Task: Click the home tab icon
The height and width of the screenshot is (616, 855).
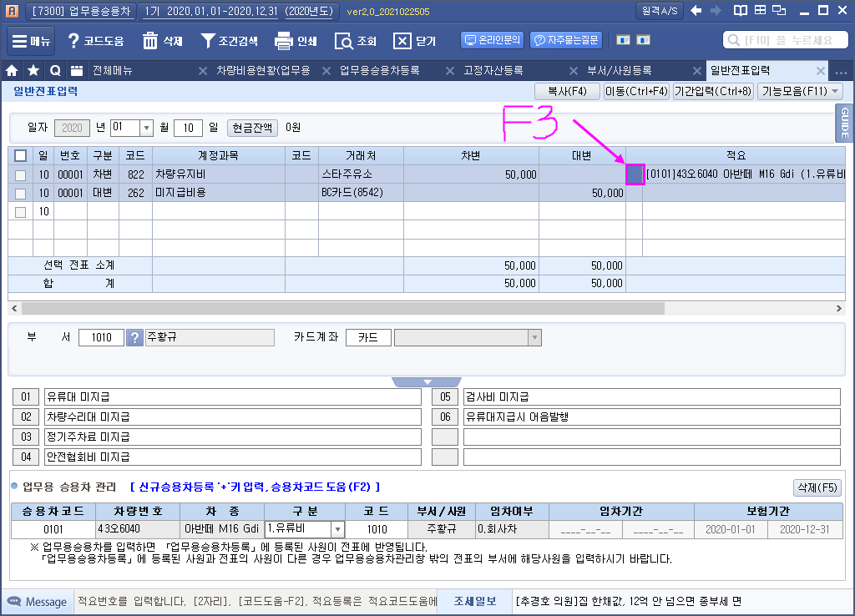Action: point(12,70)
